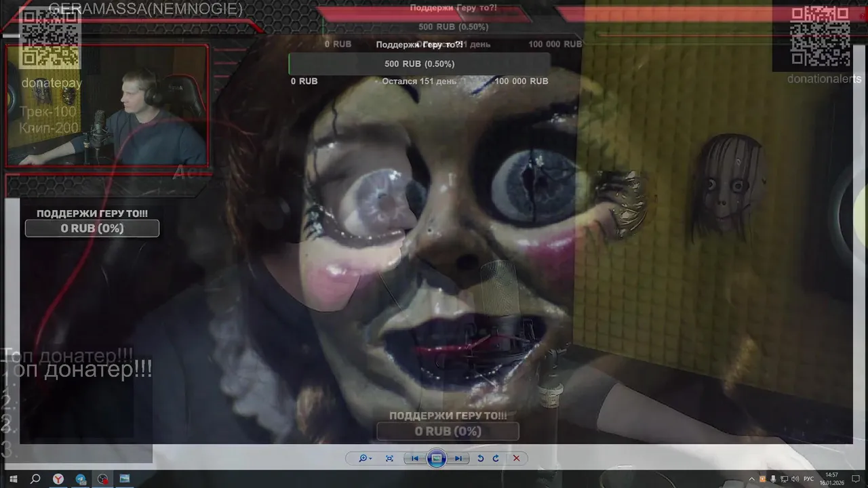Rotate image counterclockwise

coord(480,458)
